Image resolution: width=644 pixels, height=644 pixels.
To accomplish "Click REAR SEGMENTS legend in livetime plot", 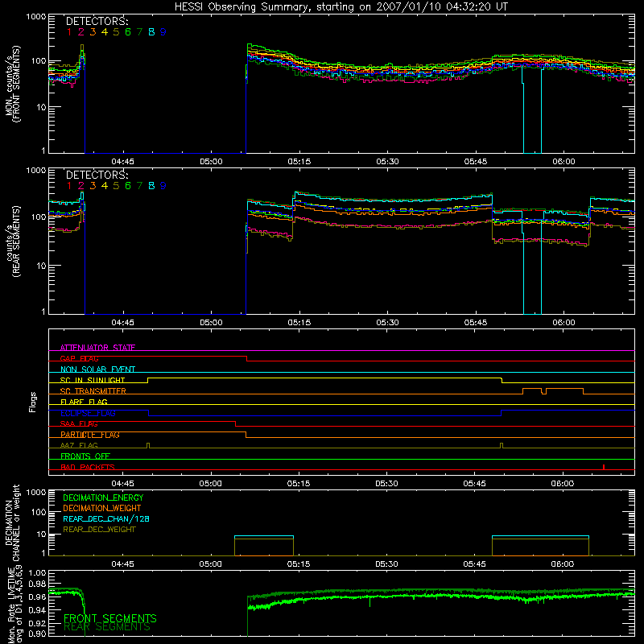I will [x=107, y=627].
